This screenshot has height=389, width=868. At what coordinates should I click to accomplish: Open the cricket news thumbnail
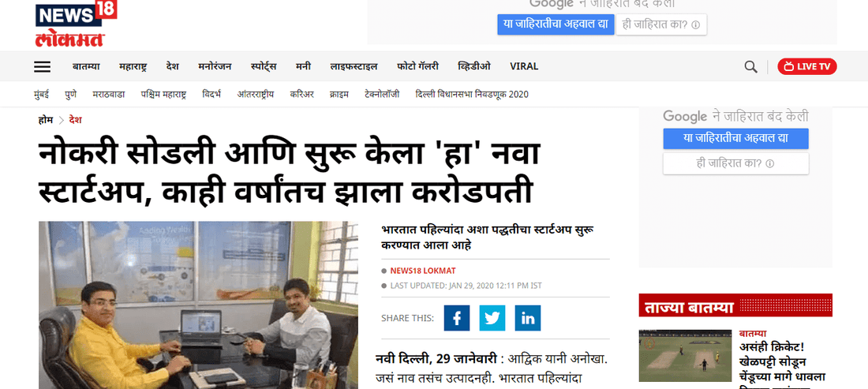click(x=685, y=356)
